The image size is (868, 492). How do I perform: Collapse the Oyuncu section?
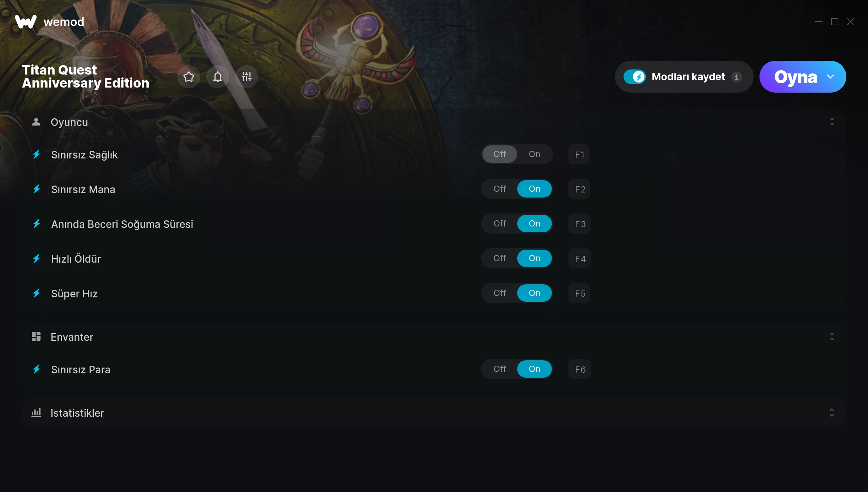832,122
